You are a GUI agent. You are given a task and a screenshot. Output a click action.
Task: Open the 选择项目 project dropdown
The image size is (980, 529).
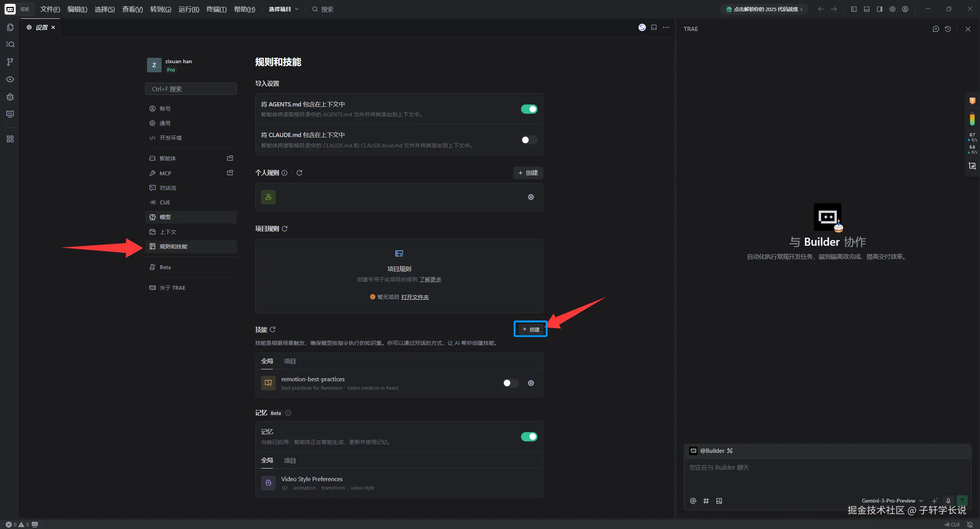(x=283, y=9)
